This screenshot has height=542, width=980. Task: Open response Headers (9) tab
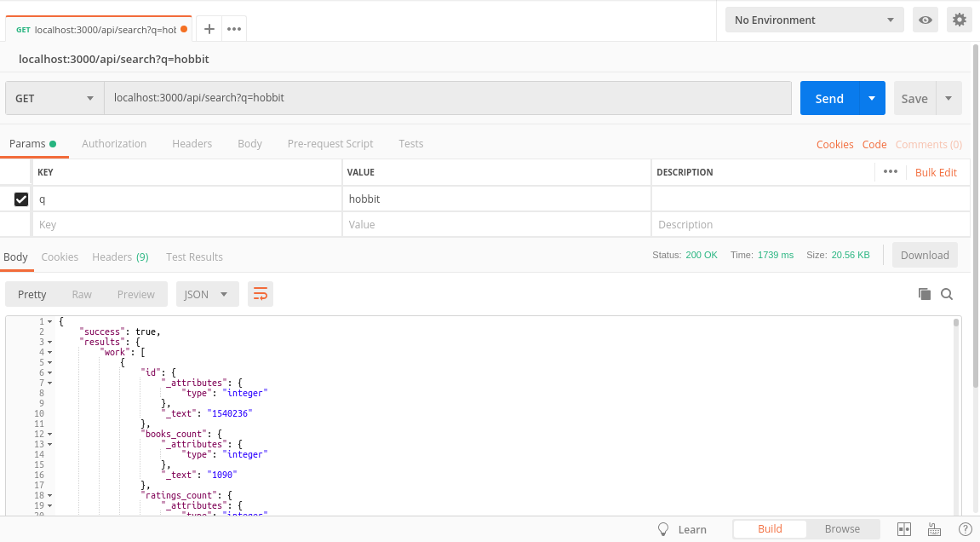120,257
